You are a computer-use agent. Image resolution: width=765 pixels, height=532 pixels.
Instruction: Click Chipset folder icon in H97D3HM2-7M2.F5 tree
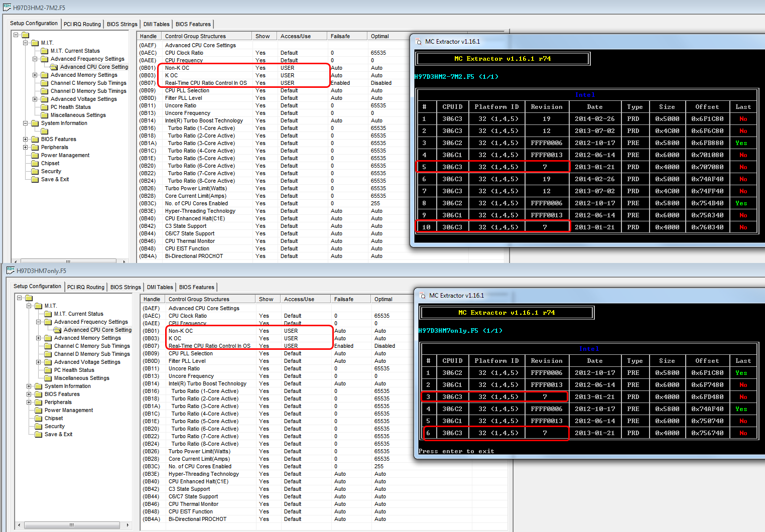tap(35, 163)
